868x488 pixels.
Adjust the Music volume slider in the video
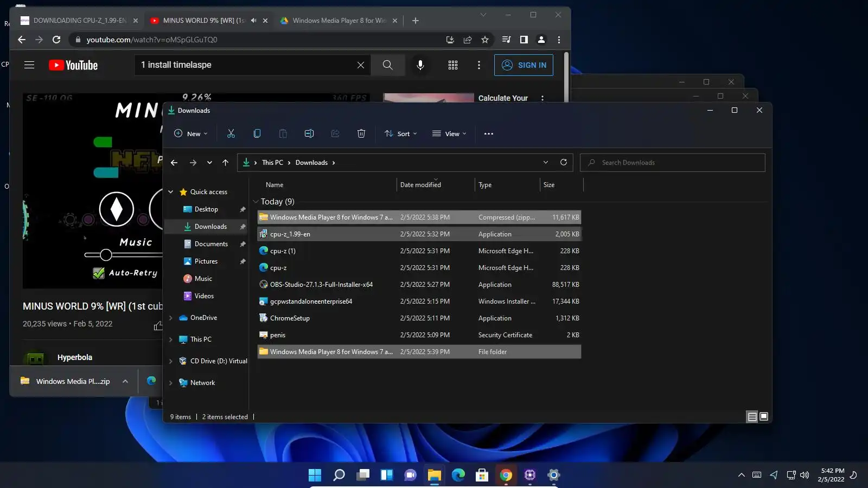coord(106,255)
